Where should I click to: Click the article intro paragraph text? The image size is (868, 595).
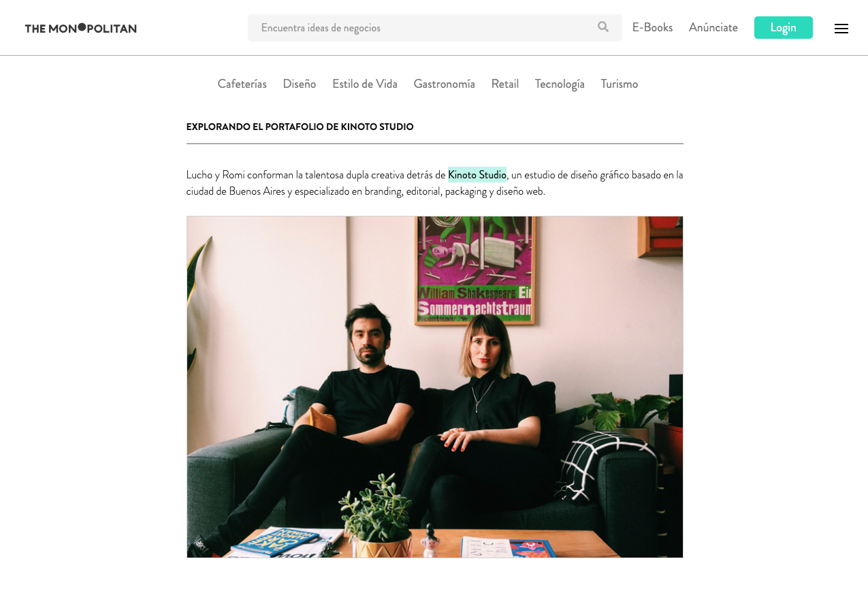click(x=435, y=183)
